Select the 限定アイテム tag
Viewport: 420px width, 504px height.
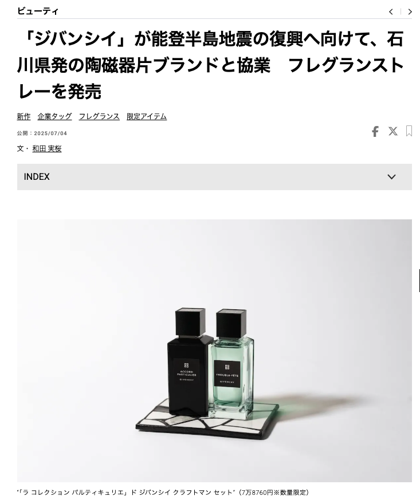[147, 116]
